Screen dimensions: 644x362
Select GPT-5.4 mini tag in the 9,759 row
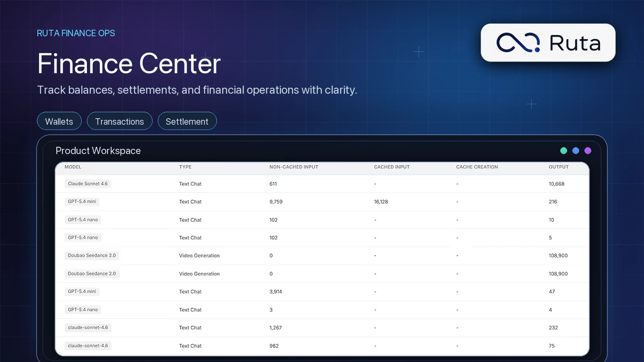tap(82, 202)
